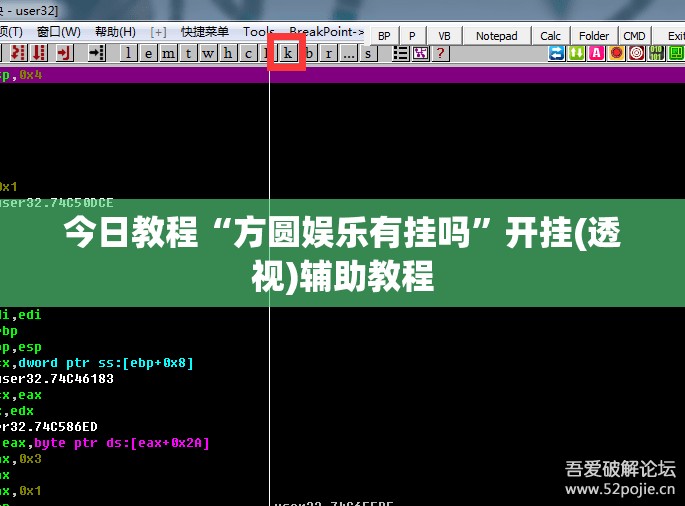This screenshot has height=506, width=685.
Task: Click the red target bullseye icon
Action: [637, 53]
